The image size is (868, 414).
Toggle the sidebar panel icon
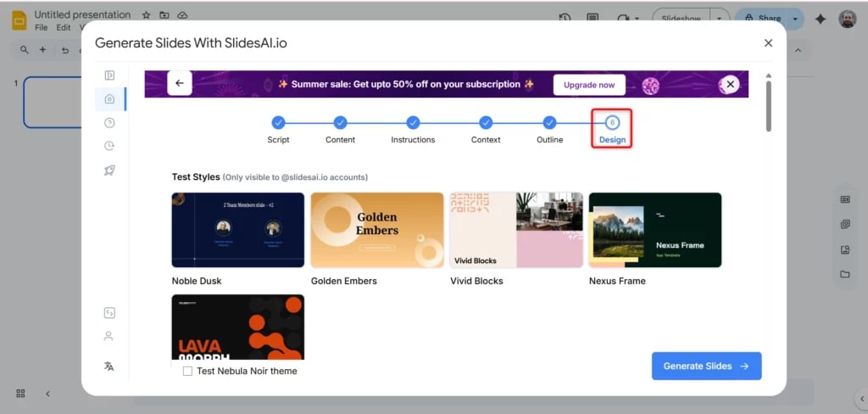click(109, 76)
